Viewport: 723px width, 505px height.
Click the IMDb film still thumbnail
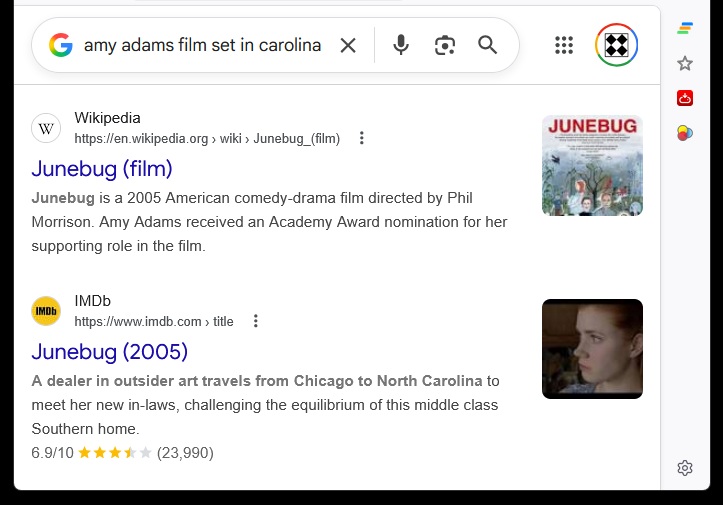(592, 349)
